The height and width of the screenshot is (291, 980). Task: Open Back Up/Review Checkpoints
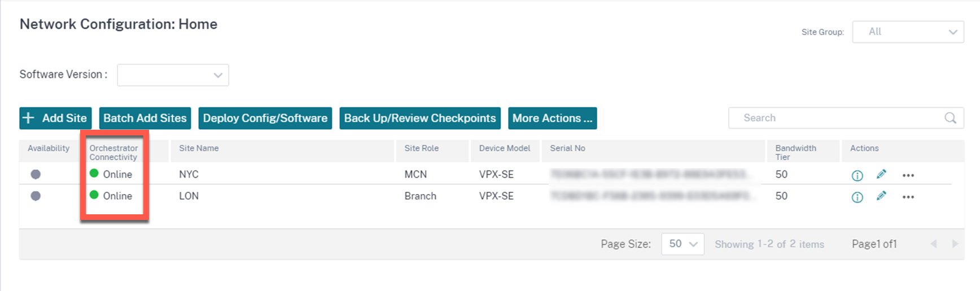tap(420, 118)
